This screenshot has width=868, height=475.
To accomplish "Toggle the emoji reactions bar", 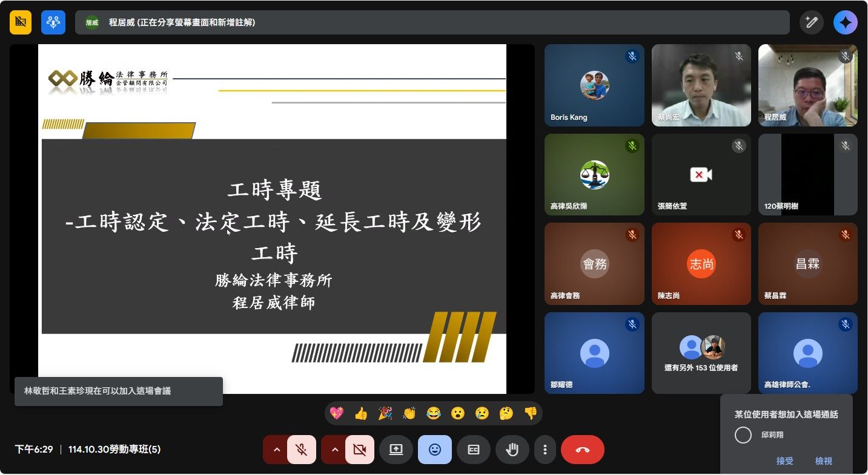I will pyautogui.click(x=435, y=450).
